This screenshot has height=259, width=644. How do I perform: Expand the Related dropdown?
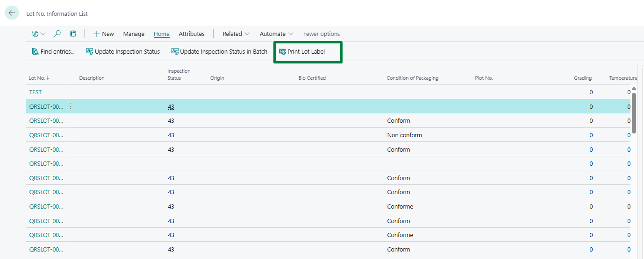[x=236, y=34]
